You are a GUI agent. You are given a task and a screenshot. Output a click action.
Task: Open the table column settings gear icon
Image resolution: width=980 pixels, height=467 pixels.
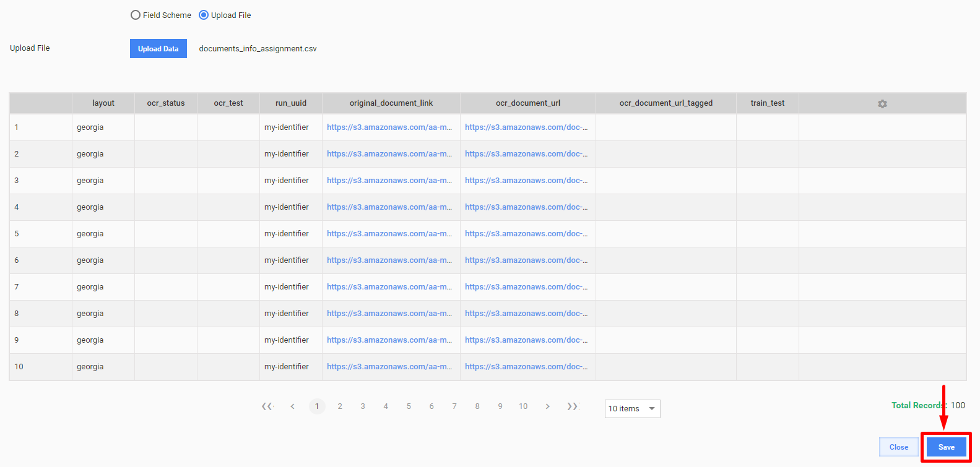point(882,104)
